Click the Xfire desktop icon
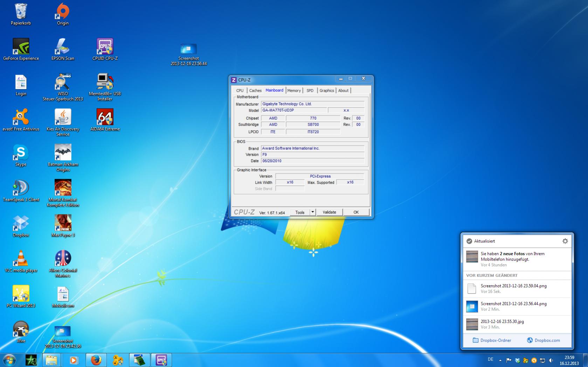Viewport: 588px width, 367px height. coord(21,332)
